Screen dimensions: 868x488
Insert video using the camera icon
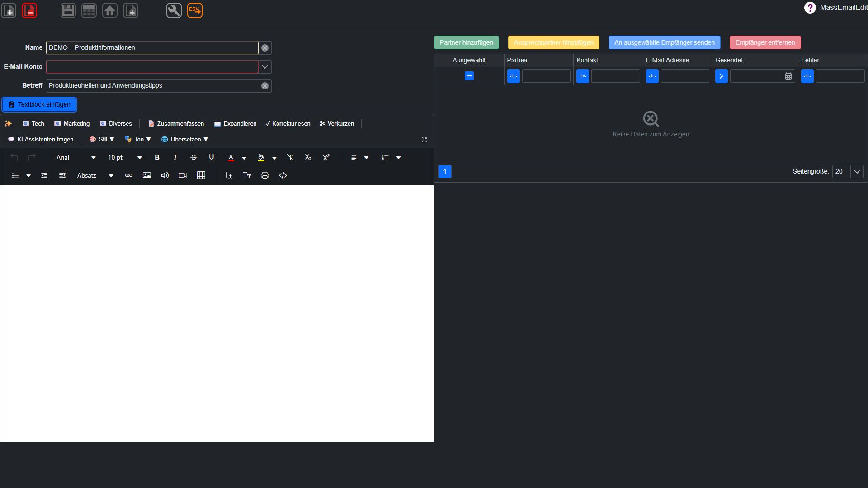point(183,175)
